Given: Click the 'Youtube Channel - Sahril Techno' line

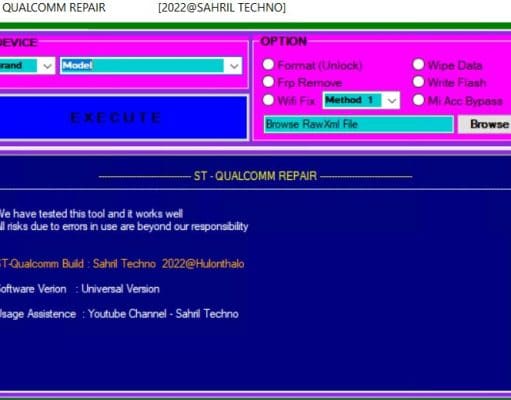Looking at the screenshot, I should pos(163,314).
